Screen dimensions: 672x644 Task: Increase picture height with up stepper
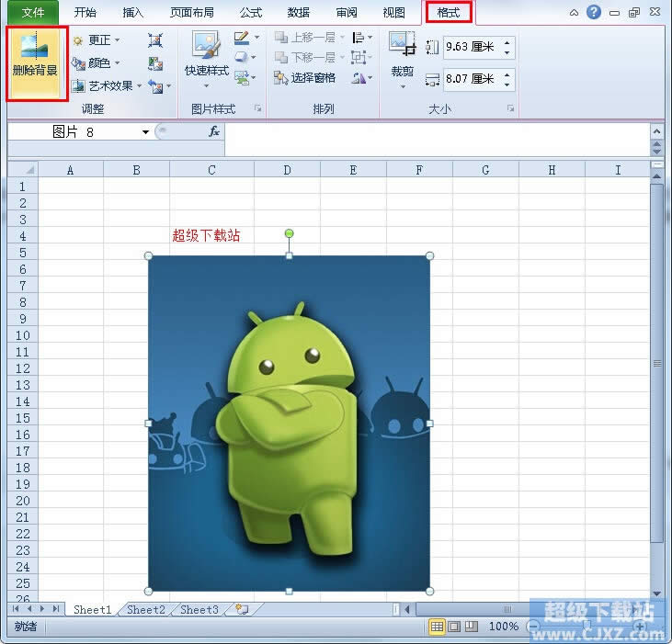tap(508, 41)
